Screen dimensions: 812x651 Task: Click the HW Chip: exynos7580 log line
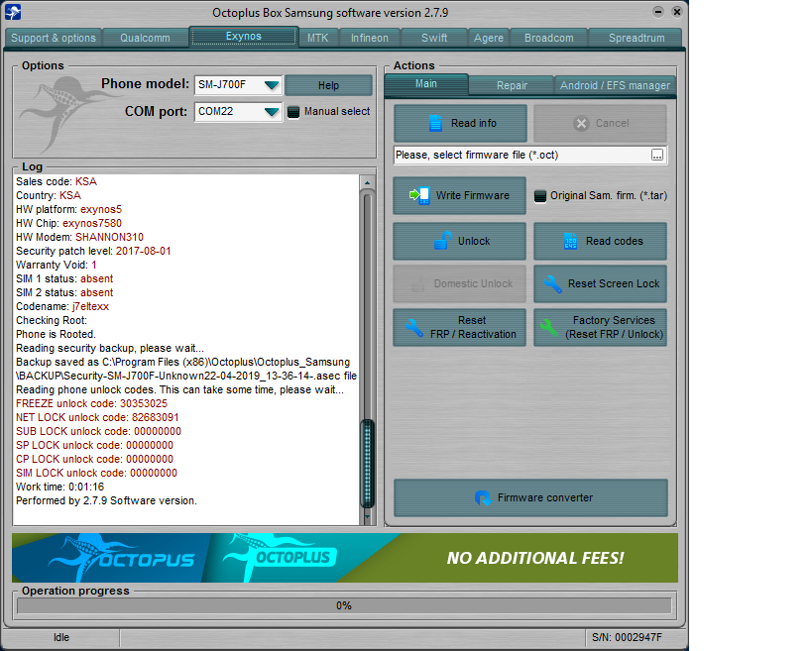click(x=68, y=223)
